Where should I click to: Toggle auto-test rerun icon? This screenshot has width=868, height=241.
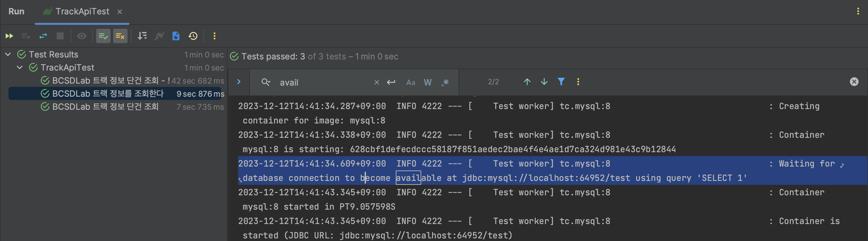coord(43,36)
